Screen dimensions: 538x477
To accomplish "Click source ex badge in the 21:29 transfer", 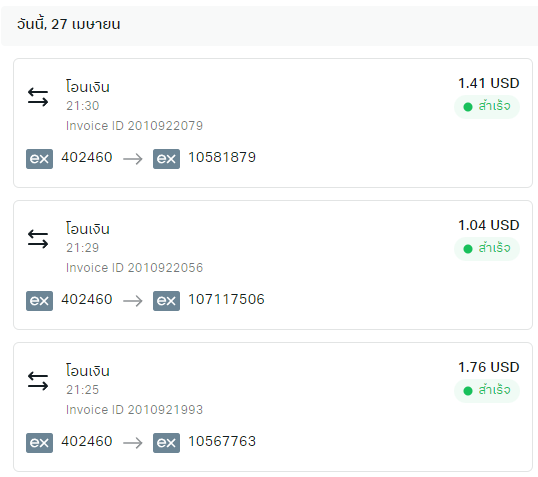I will (39, 301).
